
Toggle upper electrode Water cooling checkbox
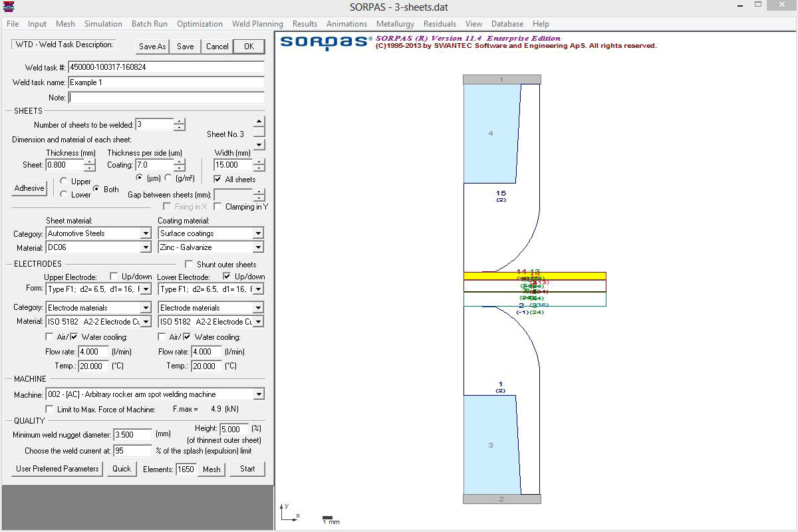pyautogui.click(x=74, y=336)
